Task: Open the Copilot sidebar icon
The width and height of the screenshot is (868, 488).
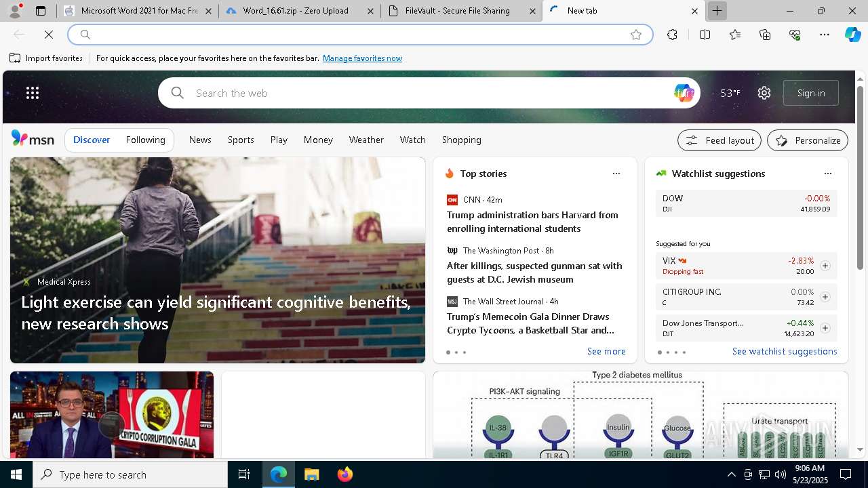Action: 852,35
